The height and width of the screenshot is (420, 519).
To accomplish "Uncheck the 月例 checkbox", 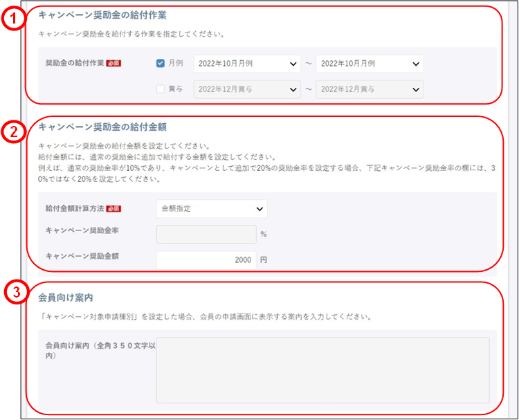I will pyautogui.click(x=161, y=64).
